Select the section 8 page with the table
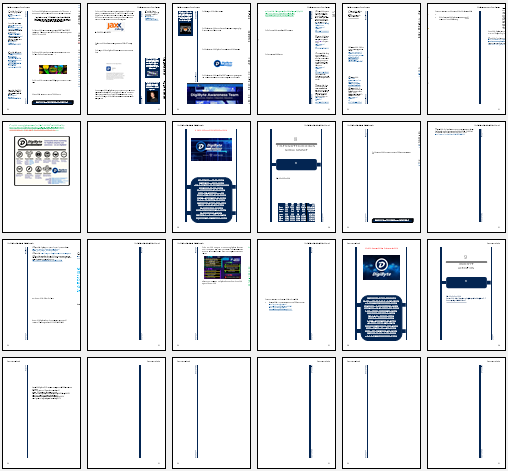Screen dimensions: 508x471 [296, 177]
